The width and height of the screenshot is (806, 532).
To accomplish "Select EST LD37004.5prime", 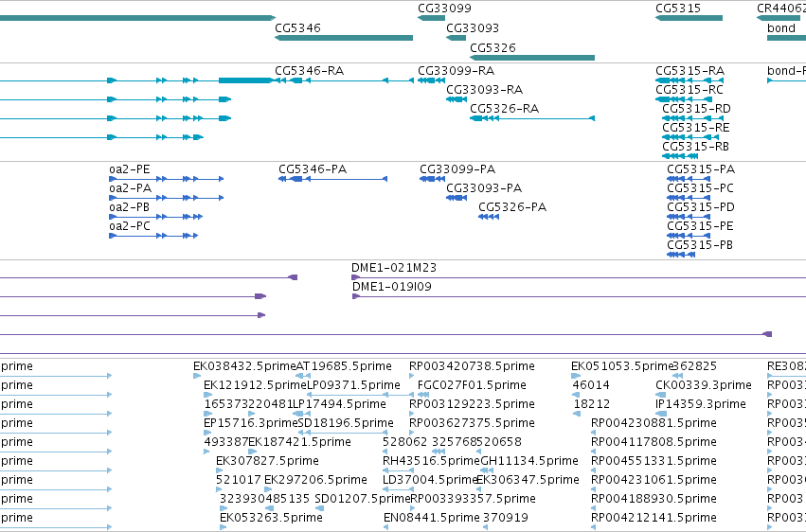I will [x=399, y=489].
